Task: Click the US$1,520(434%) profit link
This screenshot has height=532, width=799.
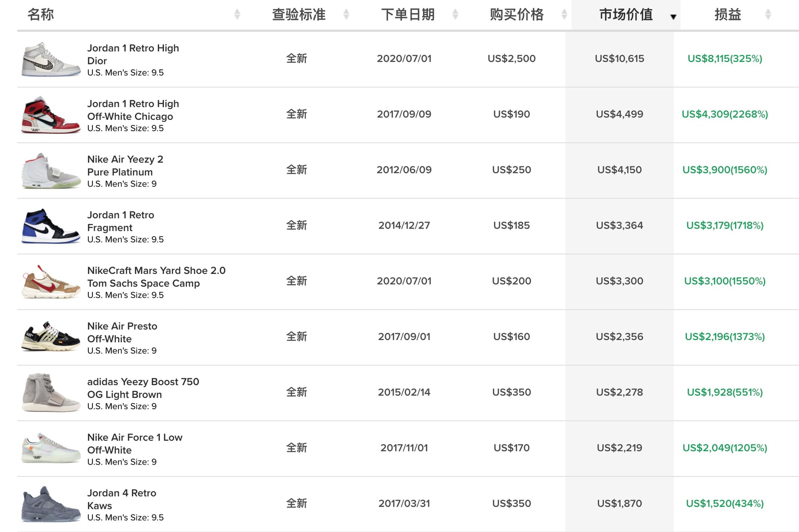Action: (725, 504)
